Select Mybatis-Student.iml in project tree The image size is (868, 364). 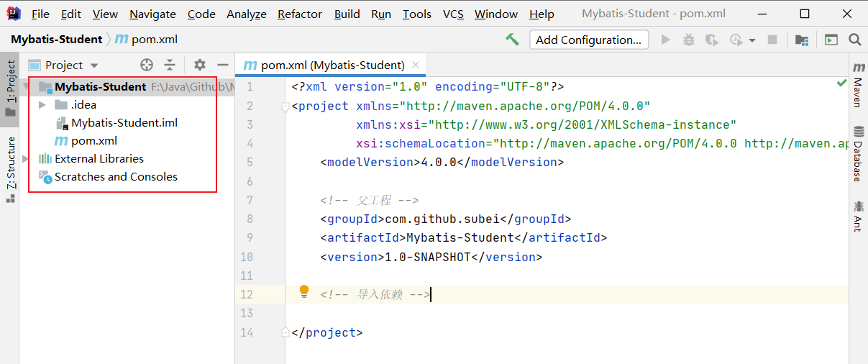(x=124, y=123)
